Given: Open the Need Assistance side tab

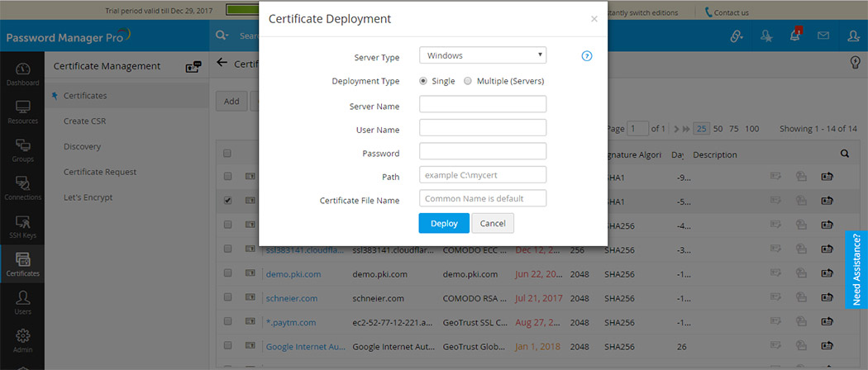Looking at the screenshot, I should (x=856, y=269).
